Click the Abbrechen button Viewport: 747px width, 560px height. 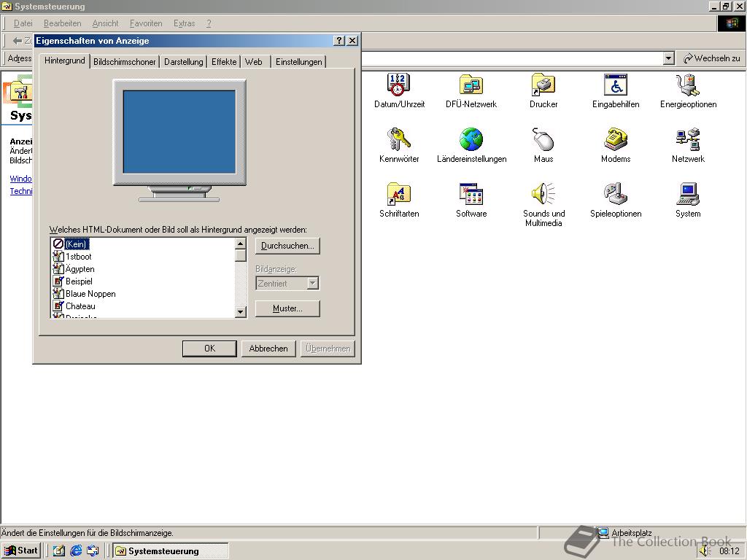coord(268,348)
